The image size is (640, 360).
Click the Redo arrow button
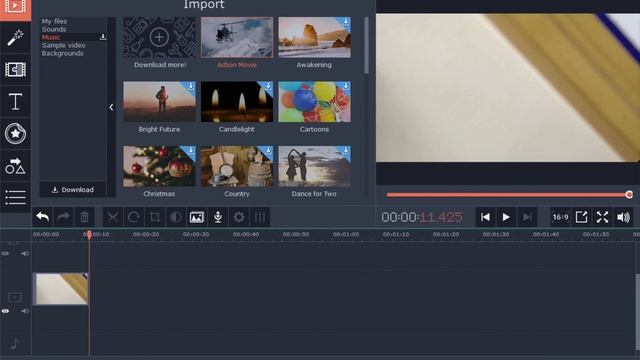[x=63, y=217]
